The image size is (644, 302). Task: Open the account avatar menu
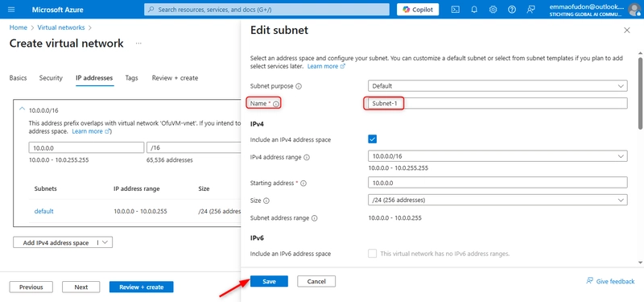click(x=634, y=10)
